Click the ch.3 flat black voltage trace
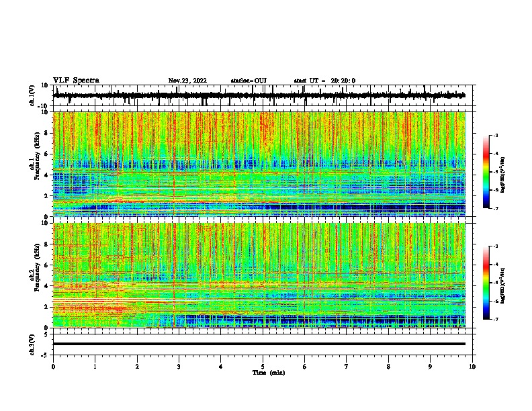 pos(259,344)
